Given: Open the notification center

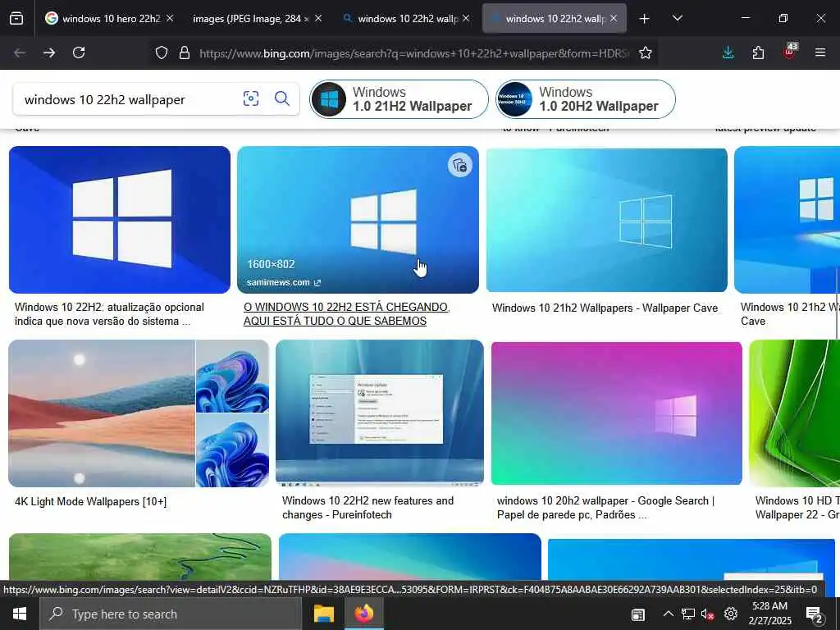Looking at the screenshot, I should coord(815,614).
